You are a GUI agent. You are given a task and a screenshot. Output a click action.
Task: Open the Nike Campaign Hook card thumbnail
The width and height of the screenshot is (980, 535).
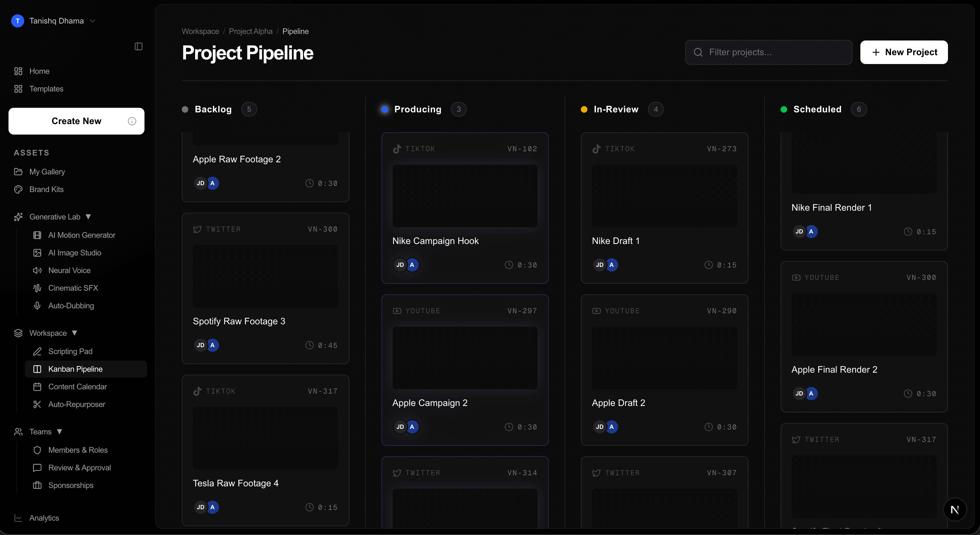click(465, 196)
